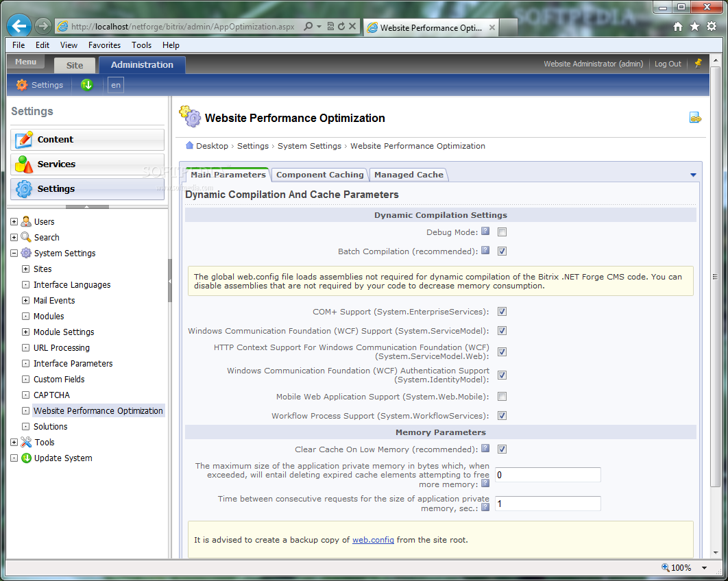Refresh the page with reload icon
The width and height of the screenshot is (728, 581).
tap(341, 27)
